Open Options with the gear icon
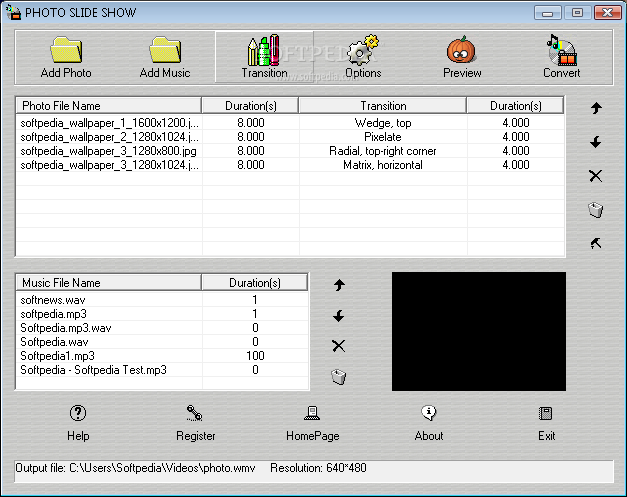This screenshot has height=497, width=627. [363, 50]
